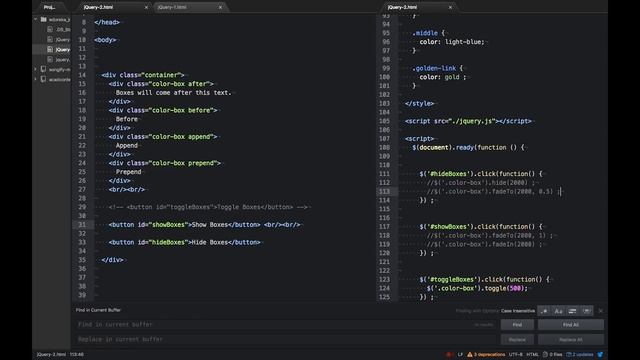Toggle the whole word search option
Image resolution: width=640 pixels, height=360 pixels.
(587, 311)
